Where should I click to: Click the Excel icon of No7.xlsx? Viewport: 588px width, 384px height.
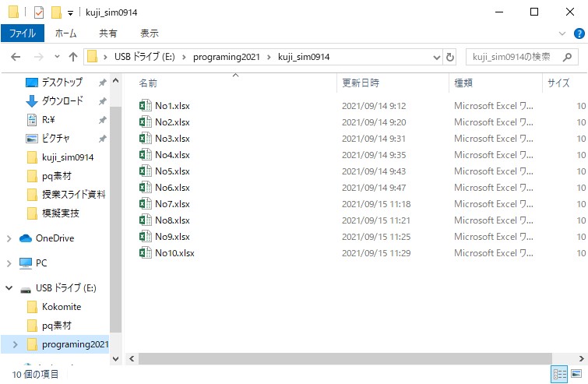pos(145,203)
